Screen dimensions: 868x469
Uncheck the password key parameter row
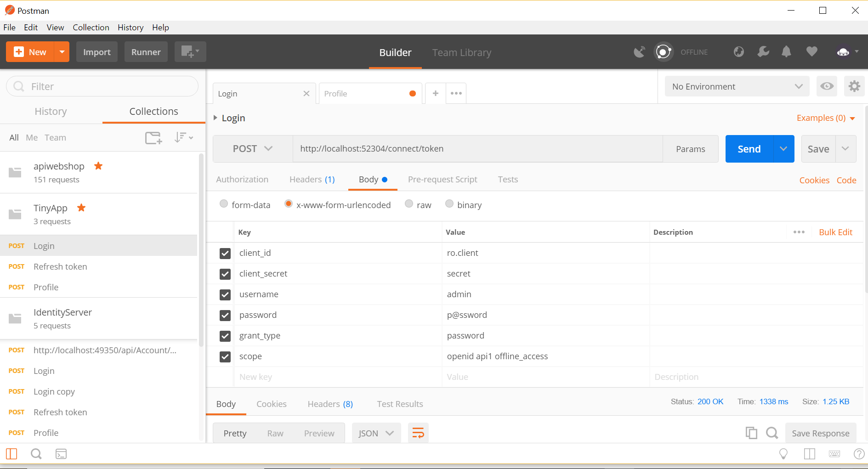pos(225,315)
